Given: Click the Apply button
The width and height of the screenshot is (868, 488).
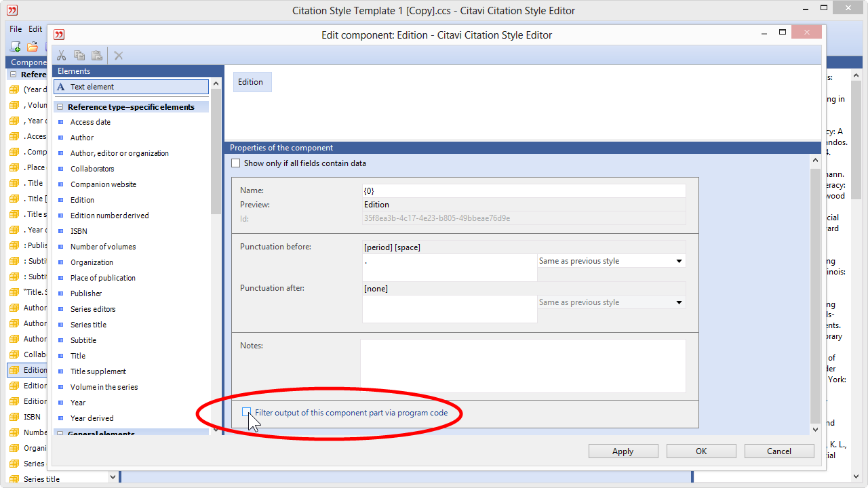Looking at the screenshot, I should coord(623,451).
